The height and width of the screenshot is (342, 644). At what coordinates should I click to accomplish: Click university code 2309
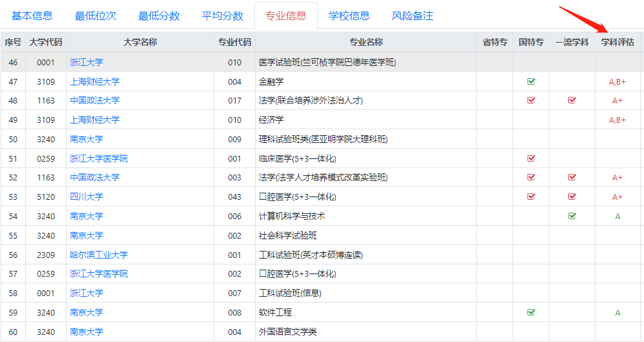point(45,255)
